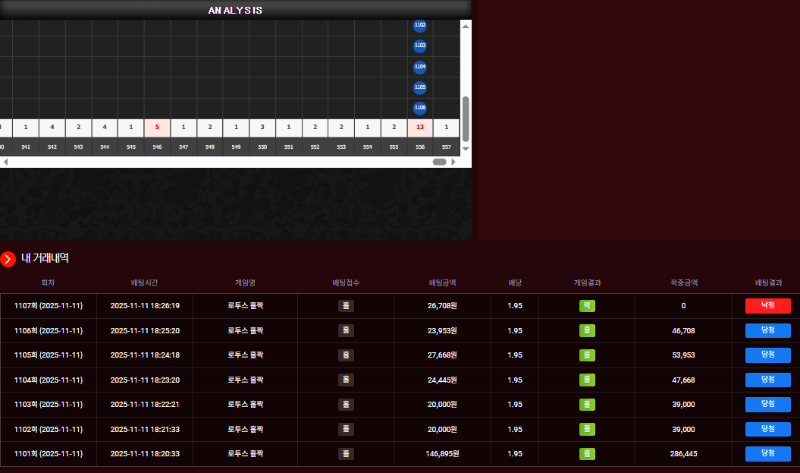Click the scroll down arrow in analysis panel
The image size is (800, 473).
[465, 148]
